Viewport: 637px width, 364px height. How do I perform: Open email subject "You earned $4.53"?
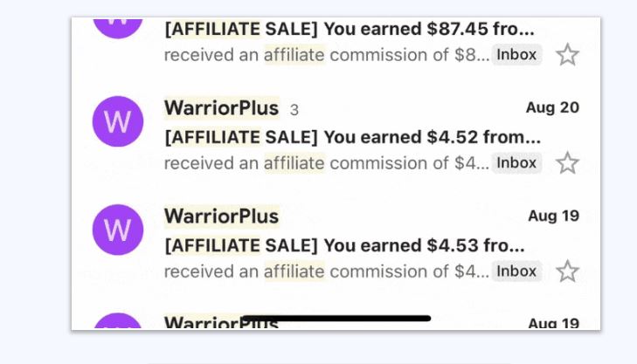pyautogui.click(x=401, y=245)
